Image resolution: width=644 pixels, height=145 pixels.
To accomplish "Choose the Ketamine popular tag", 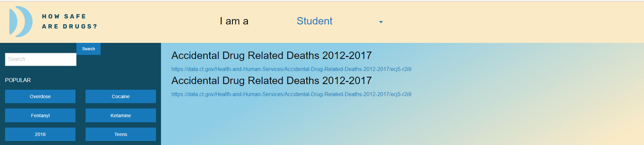I will (121, 116).
